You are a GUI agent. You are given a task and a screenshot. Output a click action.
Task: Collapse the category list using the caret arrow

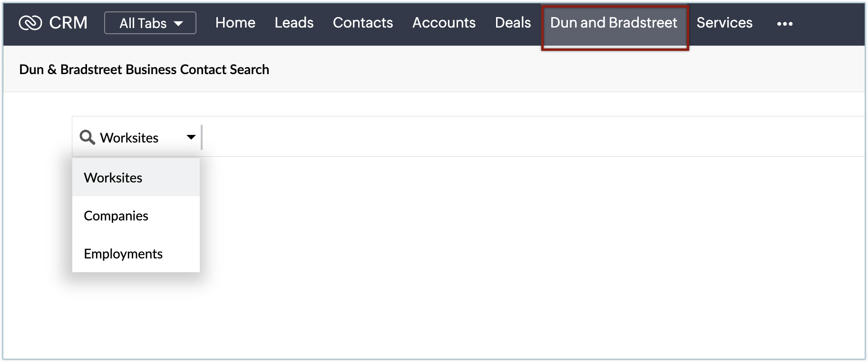[191, 137]
